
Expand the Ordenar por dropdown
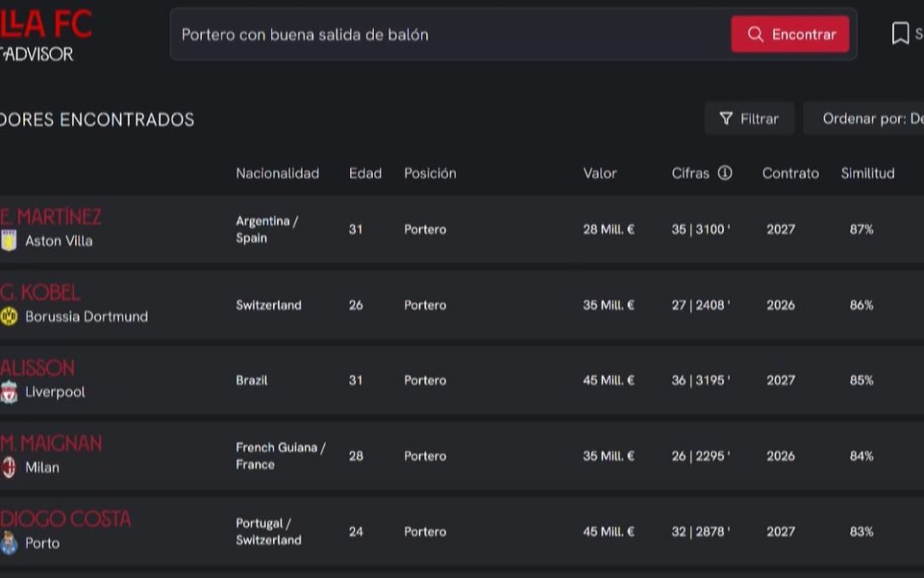click(x=864, y=118)
